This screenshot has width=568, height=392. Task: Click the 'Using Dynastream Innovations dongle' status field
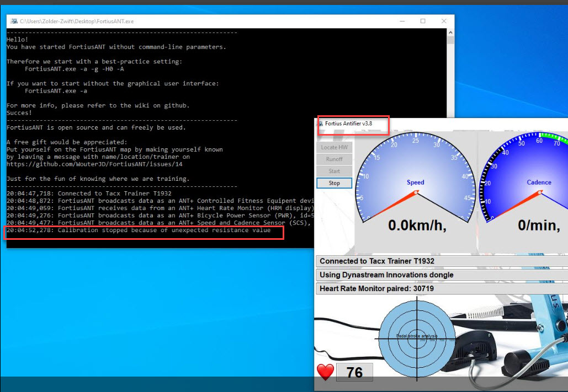tap(442, 275)
